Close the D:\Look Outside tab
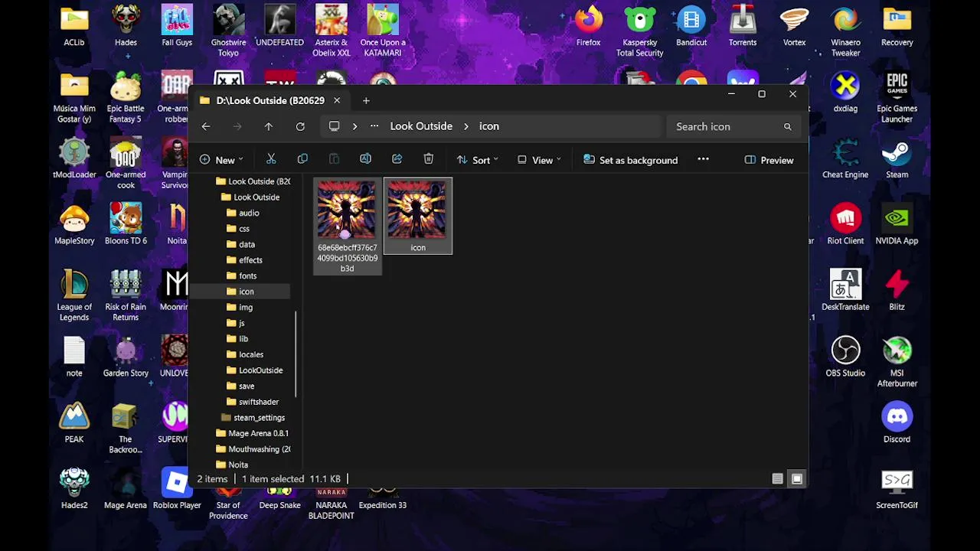 336,100
